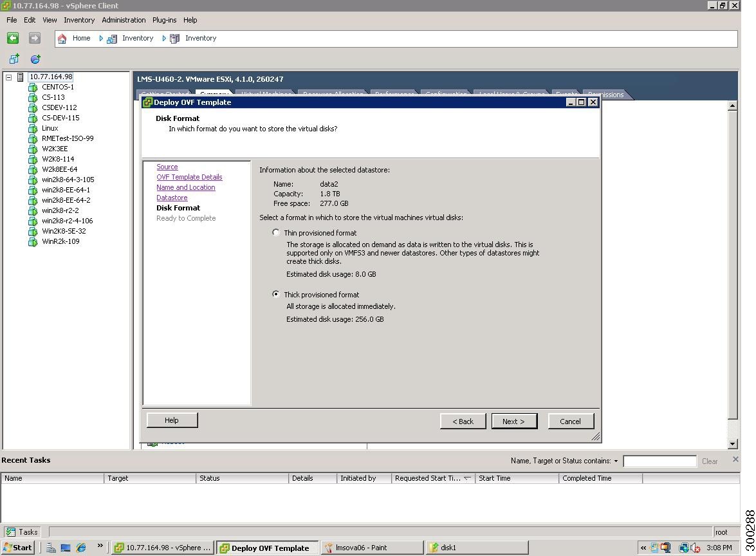The image size is (756, 556).
Task: Expand hidden system tray icons
Action: click(x=643, y=548)
